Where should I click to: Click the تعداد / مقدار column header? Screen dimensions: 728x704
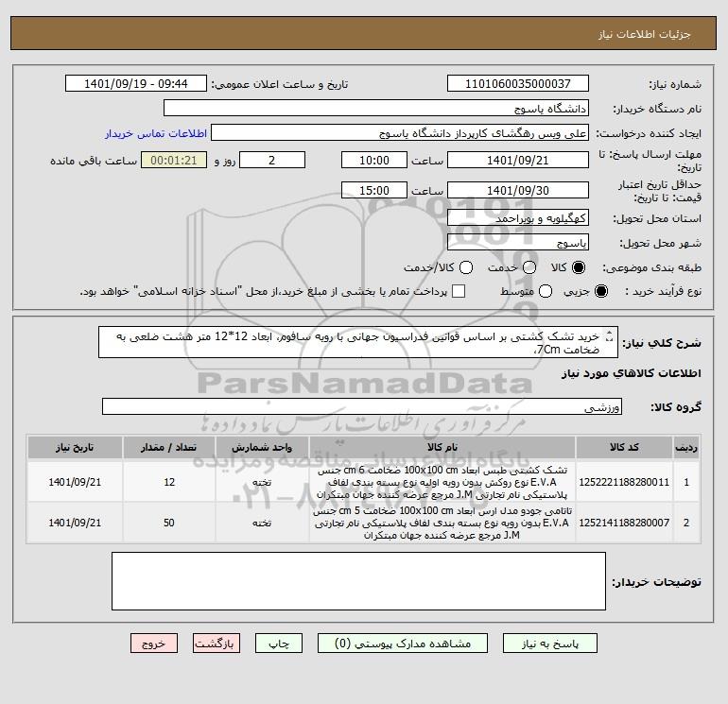point(169,447)
